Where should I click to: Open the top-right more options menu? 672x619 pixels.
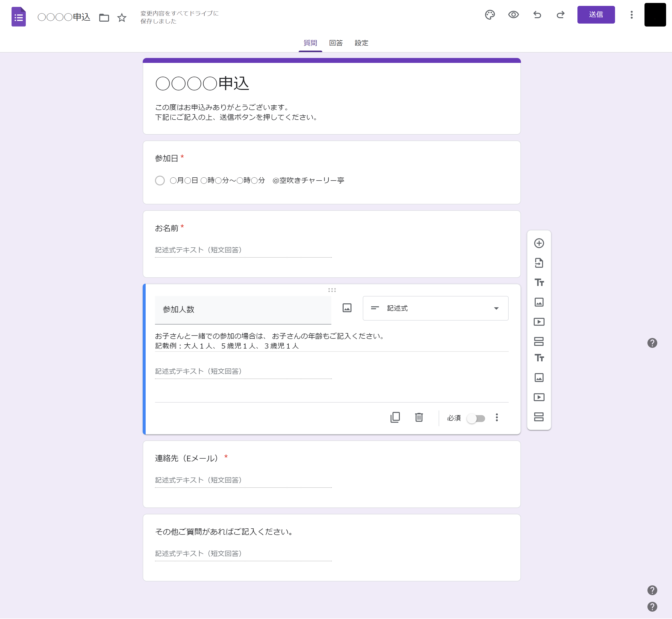[631, 15]
